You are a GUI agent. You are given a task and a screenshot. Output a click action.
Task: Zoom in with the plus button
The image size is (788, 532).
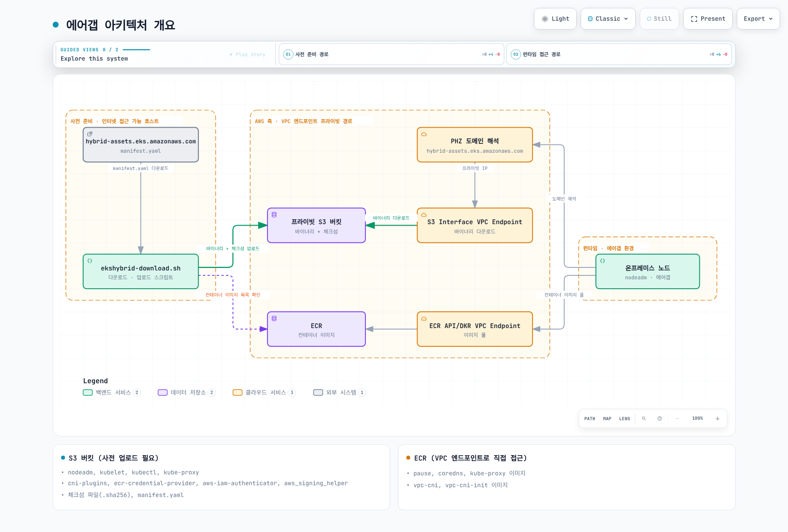pos(718,419)
